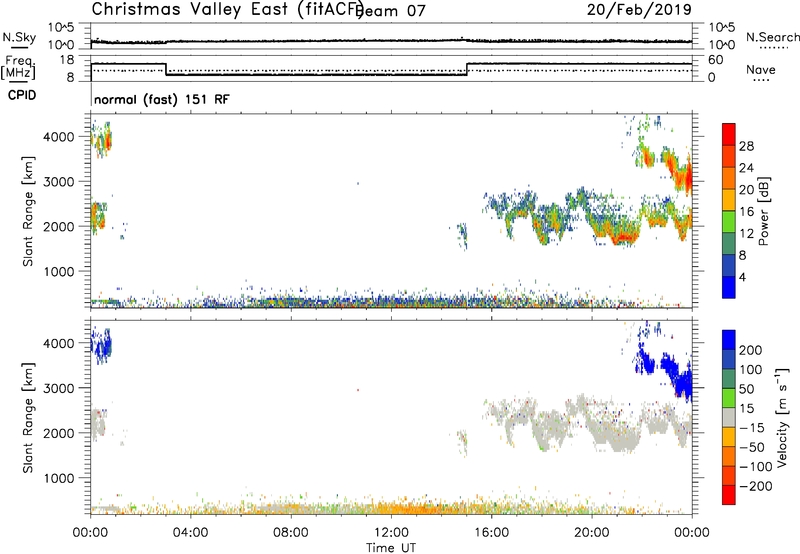Select the '08:00' time tick label
The height and width of the screenshot is (554, 800).
(x=291, y=533)
